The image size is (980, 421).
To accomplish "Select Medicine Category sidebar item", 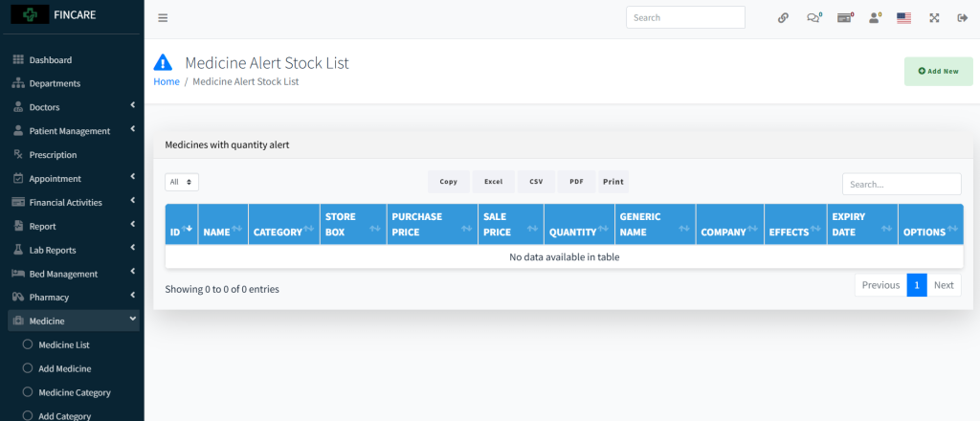I will tap(74, 392).
